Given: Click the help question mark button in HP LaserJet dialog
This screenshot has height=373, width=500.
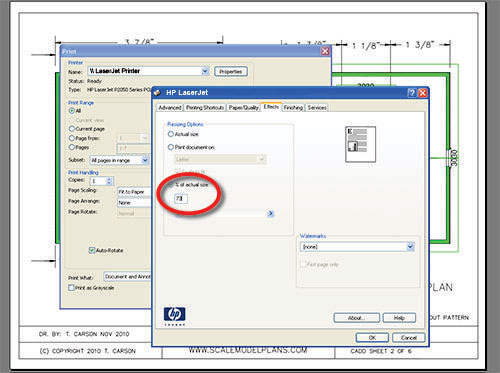Looking at the screenshot, I should point(412,93).
